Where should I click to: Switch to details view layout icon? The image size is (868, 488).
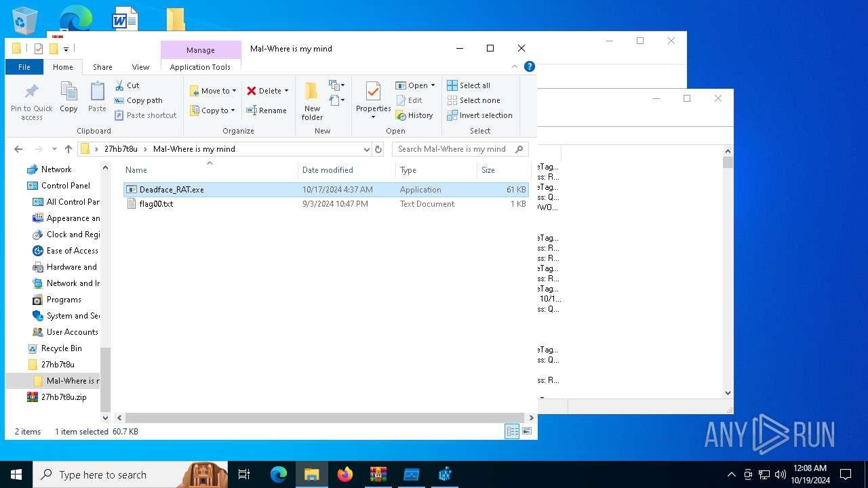(512, 431)
